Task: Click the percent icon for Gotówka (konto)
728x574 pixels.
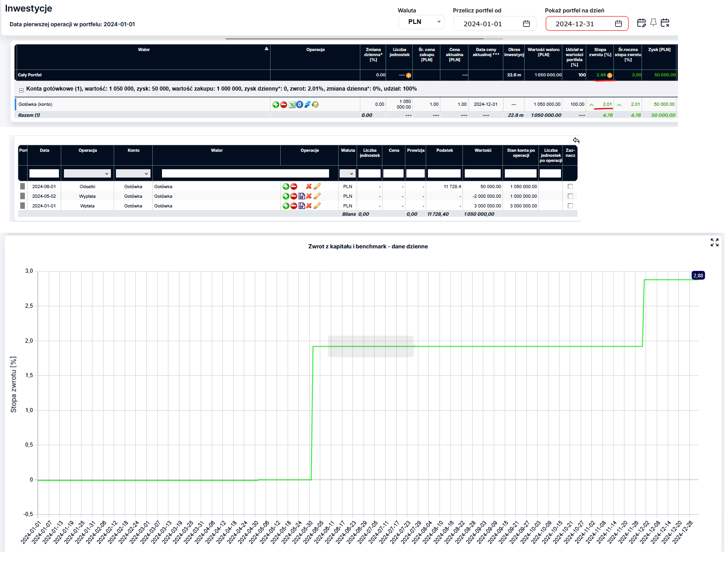Action: (292, 104)
